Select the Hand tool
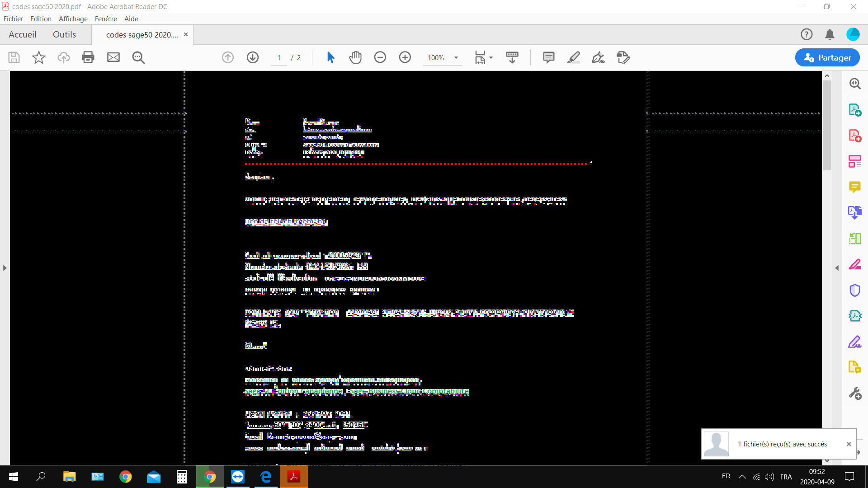 tap(355, 57)
